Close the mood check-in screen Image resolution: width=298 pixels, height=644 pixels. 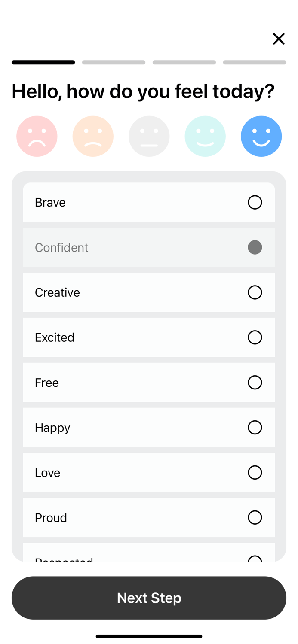[279, 39]
